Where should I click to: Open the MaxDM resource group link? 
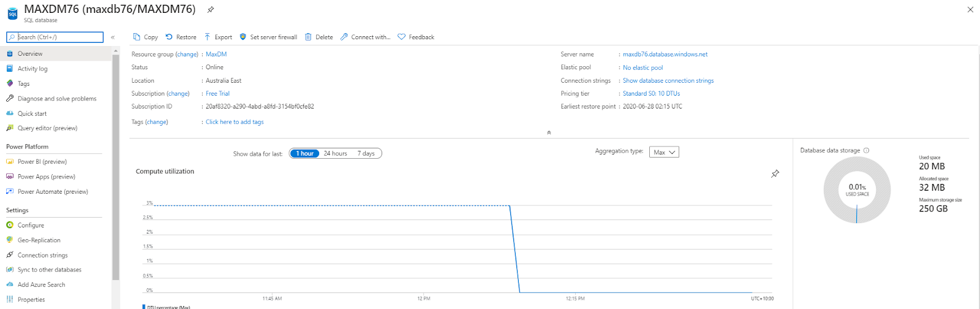point(216,55)
